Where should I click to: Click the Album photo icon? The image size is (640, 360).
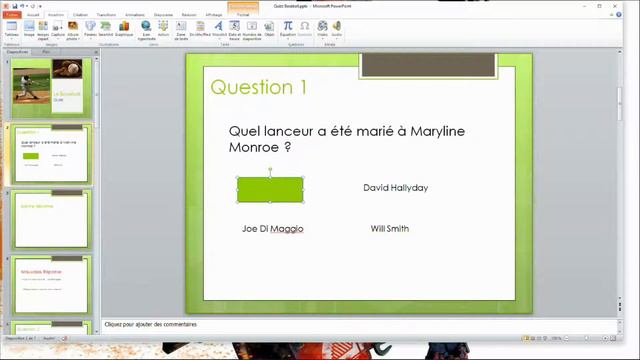click(x=73, y=26)
